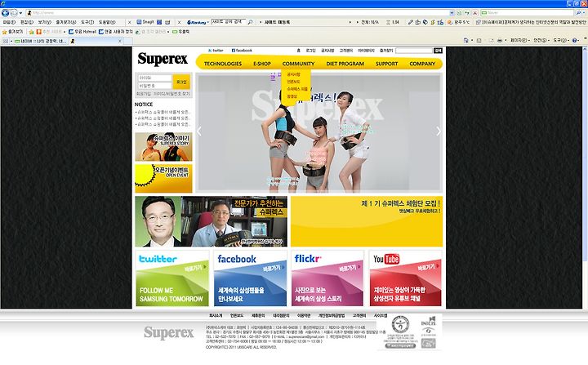The width and height of the screenshot is (588, 365).
Task: Click the browser Forward arrow button
Action: tap(14, 13)
